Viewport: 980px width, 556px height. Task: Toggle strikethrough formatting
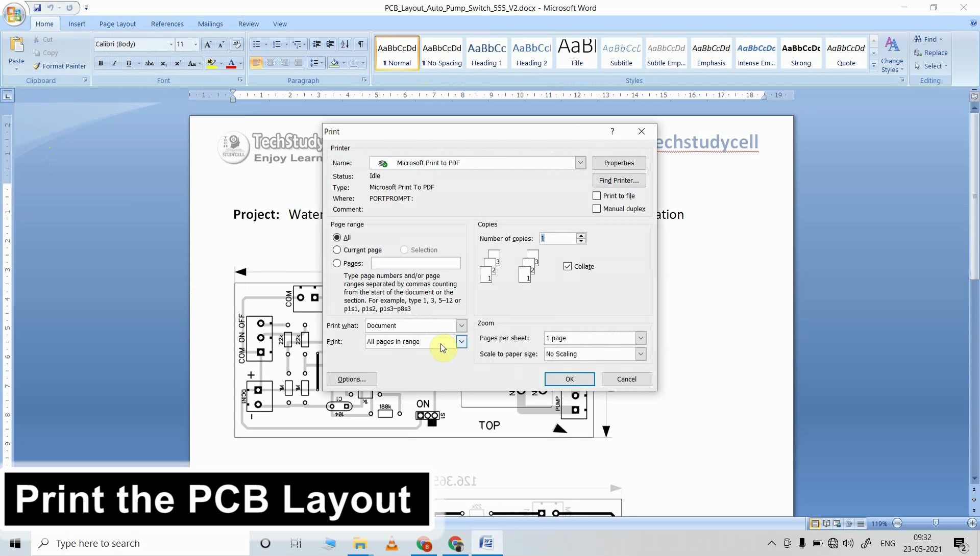150,63
